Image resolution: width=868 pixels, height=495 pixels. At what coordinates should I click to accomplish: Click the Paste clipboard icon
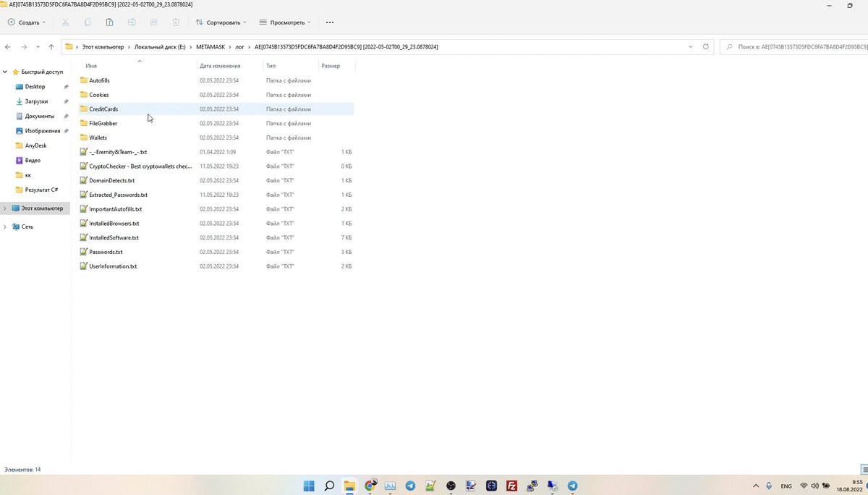coord(109,22)
